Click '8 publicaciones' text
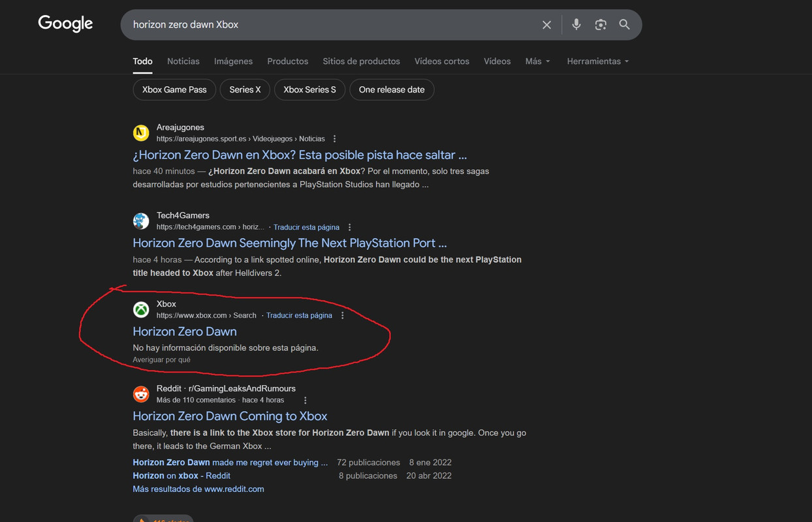Image resolution: width=812 pixels, height=522 pixels. coord(368,476)
